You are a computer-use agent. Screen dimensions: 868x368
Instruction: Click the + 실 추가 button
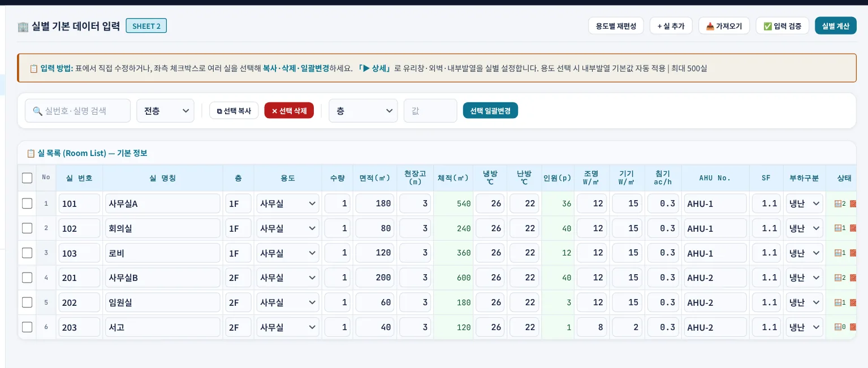671,26
